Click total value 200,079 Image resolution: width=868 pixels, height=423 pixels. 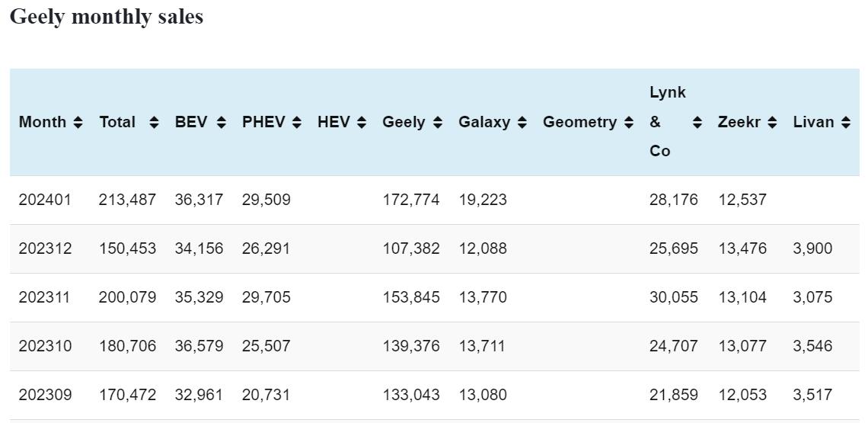pyautogui.click(x=127, y=297)
